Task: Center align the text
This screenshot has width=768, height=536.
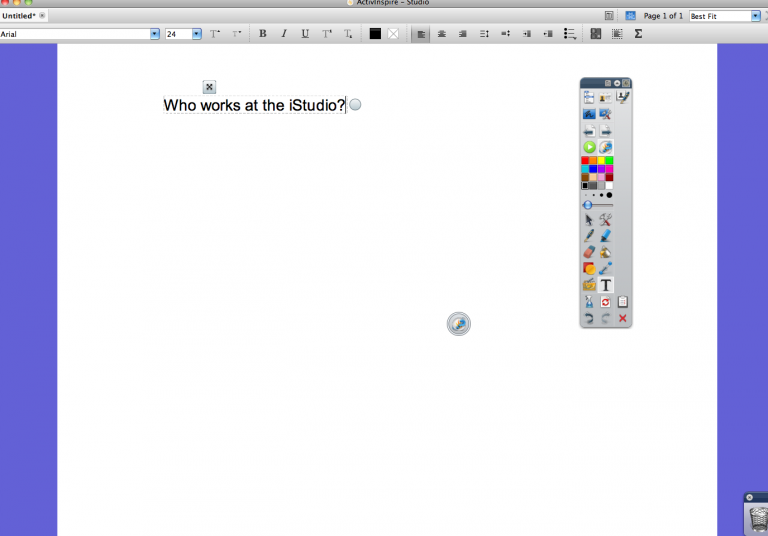Action: [442, 34]
